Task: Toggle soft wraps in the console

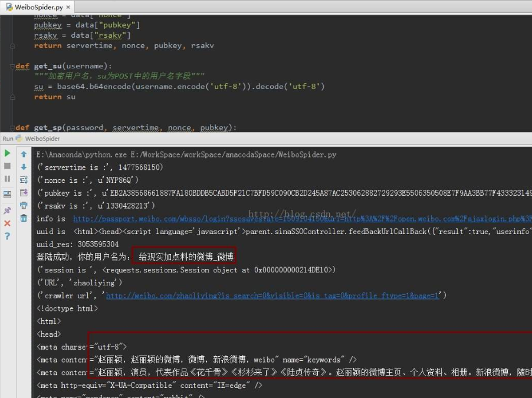Action: (24, 179)
